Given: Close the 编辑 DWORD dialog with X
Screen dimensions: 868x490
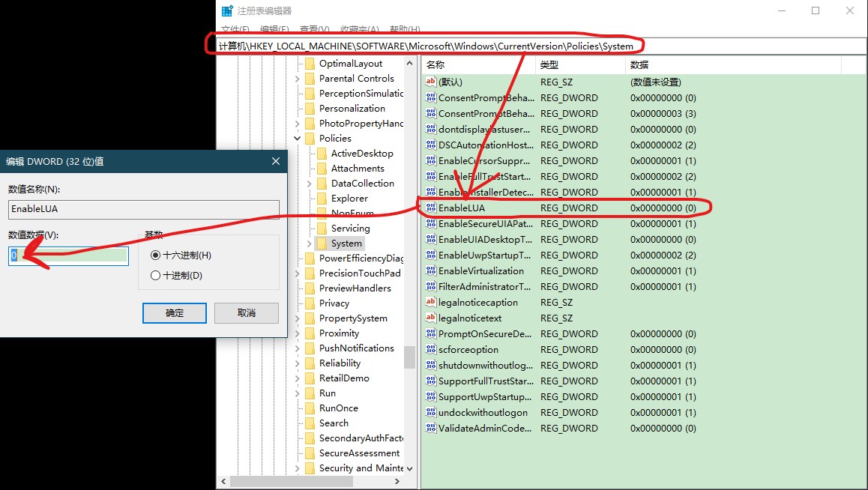Looking at the screenshot, I should pos(276,161).
